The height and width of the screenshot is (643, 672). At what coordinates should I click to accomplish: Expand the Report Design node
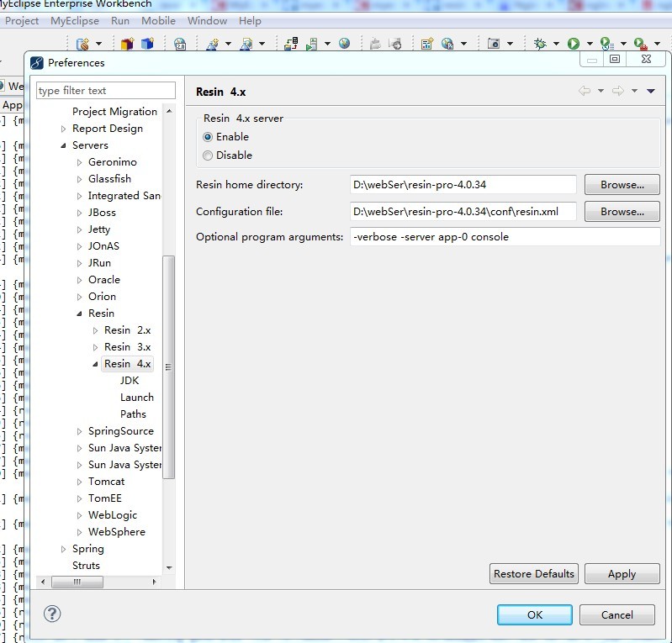pos(63,129)
